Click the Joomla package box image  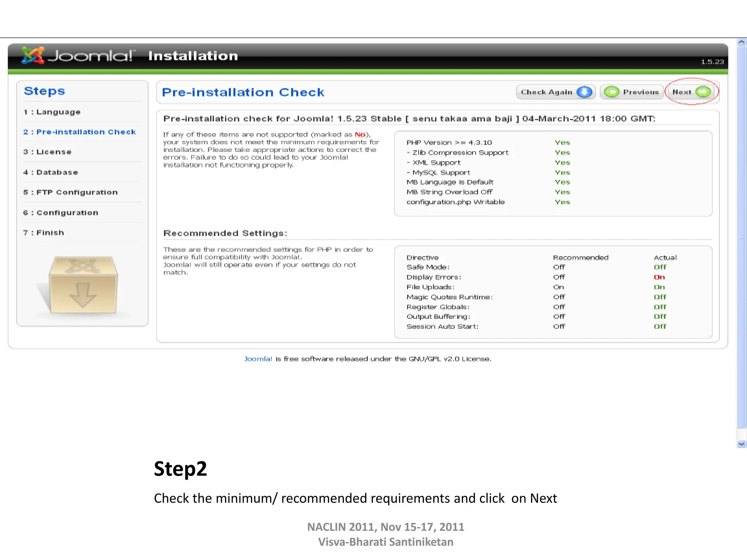pyautogui.click(x=83, y=285)
